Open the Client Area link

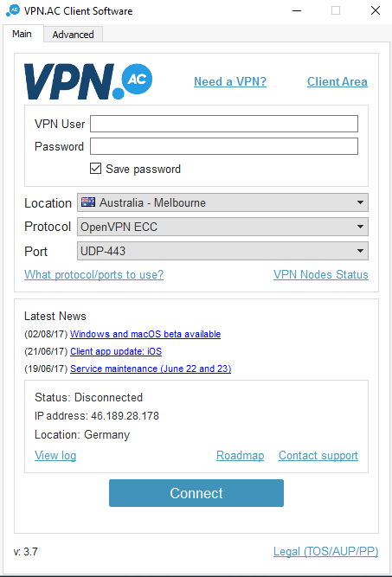pyautogui.click(x=337, y=81)
